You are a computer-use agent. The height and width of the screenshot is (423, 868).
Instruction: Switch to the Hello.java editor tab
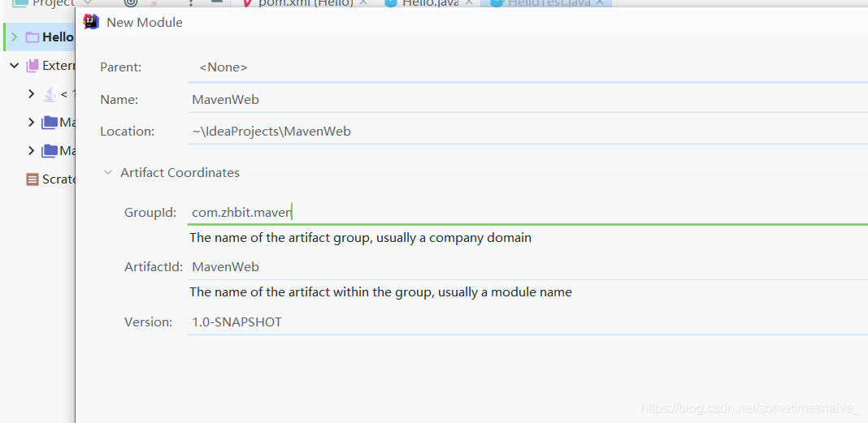click(x=429, y=2)
